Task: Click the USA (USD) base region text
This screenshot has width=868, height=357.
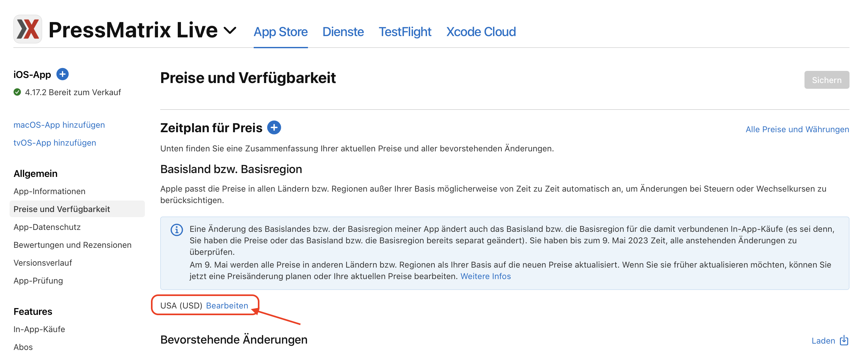Action: (181, 305)
